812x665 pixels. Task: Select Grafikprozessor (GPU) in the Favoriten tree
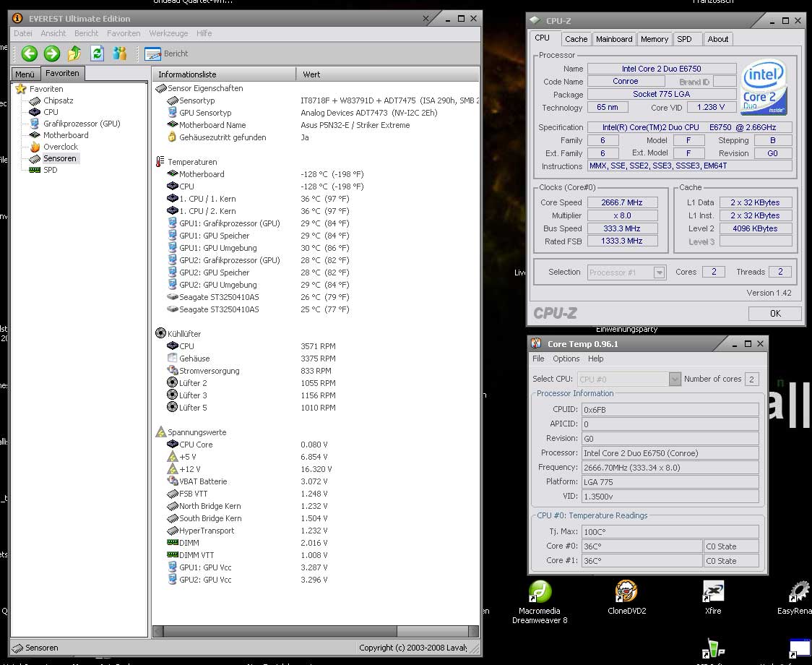[x=81, y=124]
